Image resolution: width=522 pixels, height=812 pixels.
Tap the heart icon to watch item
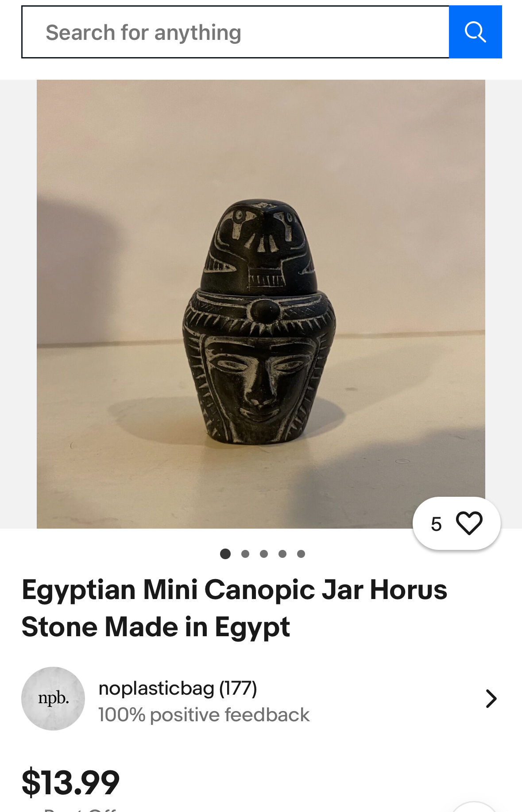click(469, 523)
